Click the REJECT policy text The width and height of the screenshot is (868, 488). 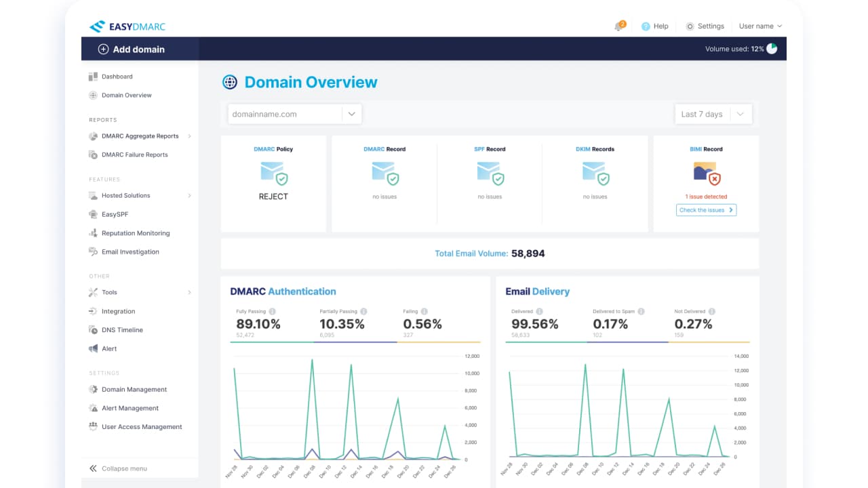[x=273, y=197]
